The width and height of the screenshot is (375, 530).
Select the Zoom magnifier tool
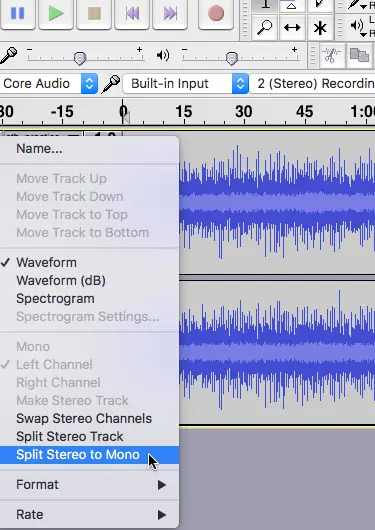265,28
